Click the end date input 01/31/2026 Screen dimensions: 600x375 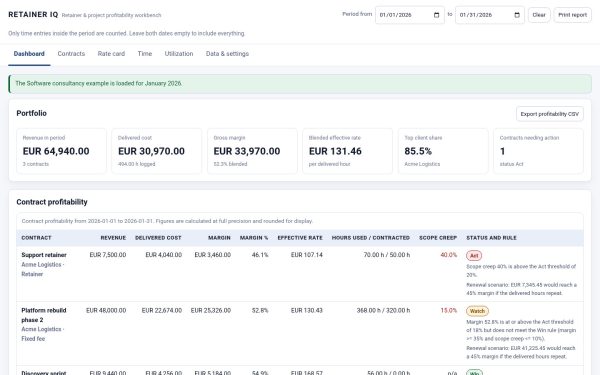coord(490,15)
